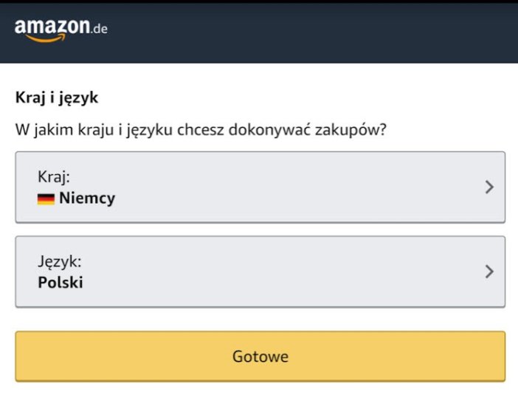Viewport: 518px width, 420px height.
Task: Click the Kraj: label
Action: tap(54, 177)
